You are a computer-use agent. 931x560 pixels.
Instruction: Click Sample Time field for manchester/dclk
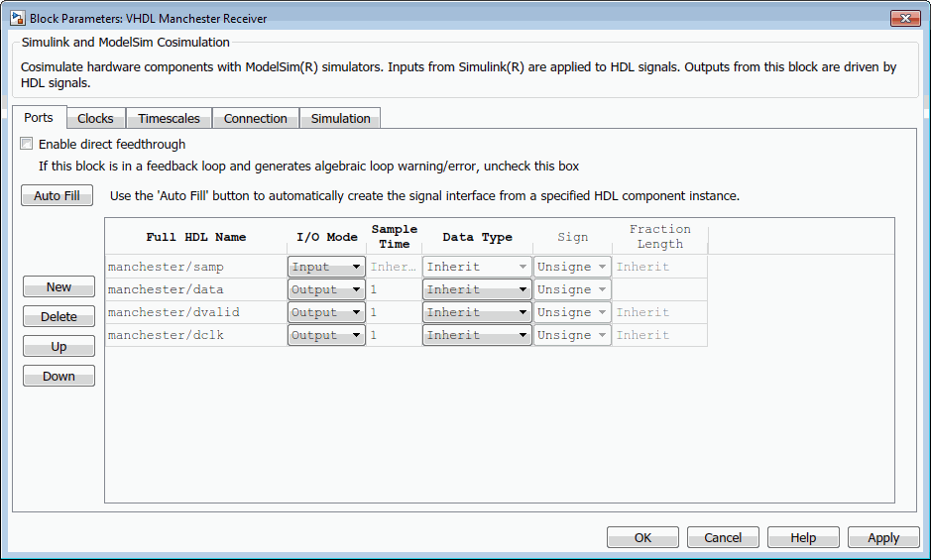pyautogui.click(x=395, y=335)
